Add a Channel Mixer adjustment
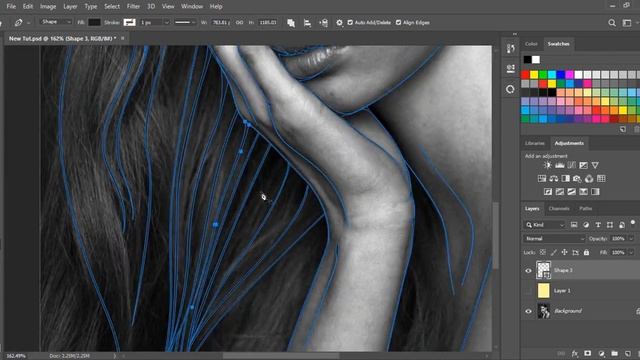Screen dimensions: 640x360 tap(589, 178)
